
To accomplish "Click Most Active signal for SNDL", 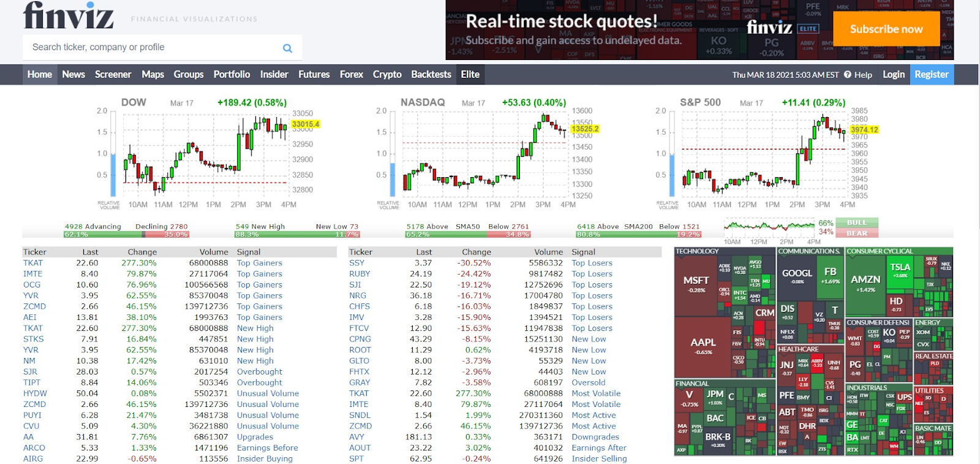I will click(x=594, y=415).
